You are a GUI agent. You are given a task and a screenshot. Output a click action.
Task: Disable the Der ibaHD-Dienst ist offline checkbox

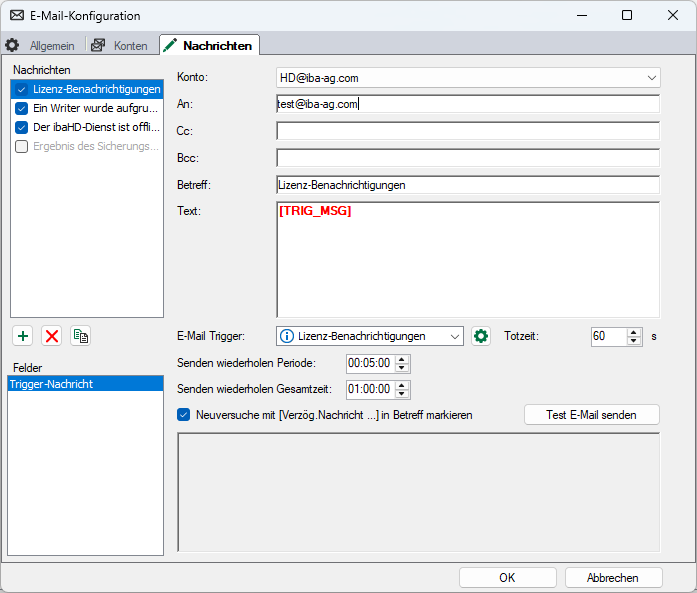pos(21,127)
